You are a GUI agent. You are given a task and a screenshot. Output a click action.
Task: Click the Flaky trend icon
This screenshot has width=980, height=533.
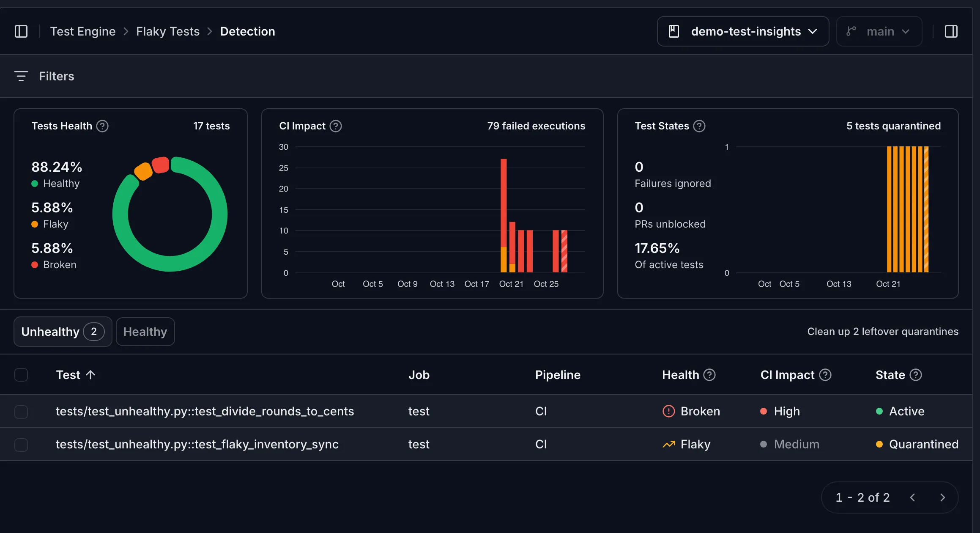(668, 444)
